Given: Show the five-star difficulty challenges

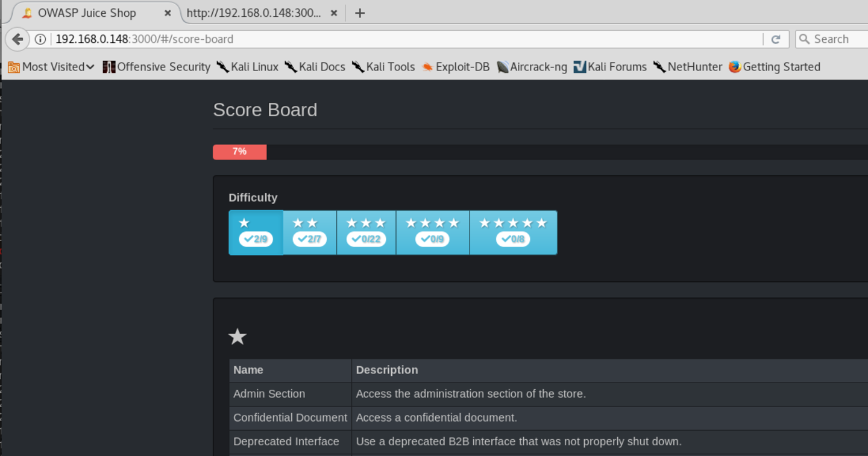Looking at the screenshot, I should tap(513, 233).
